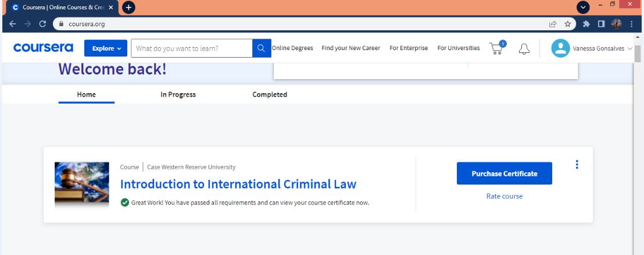Restore down the Chrome window
The height and width of the screenshot is (255, 644).
613,4
